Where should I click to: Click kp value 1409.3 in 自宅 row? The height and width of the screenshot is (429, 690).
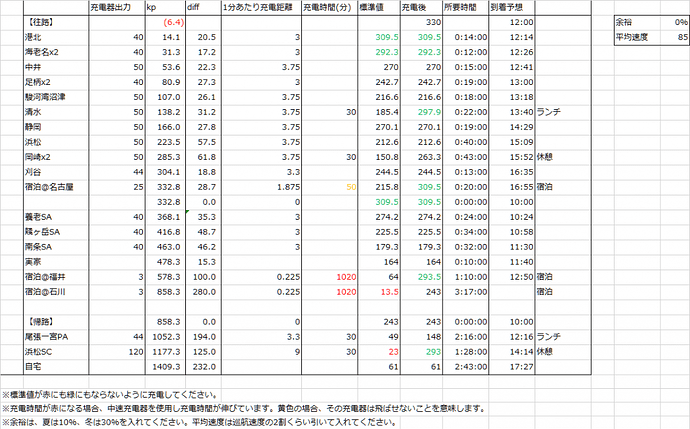165,366
